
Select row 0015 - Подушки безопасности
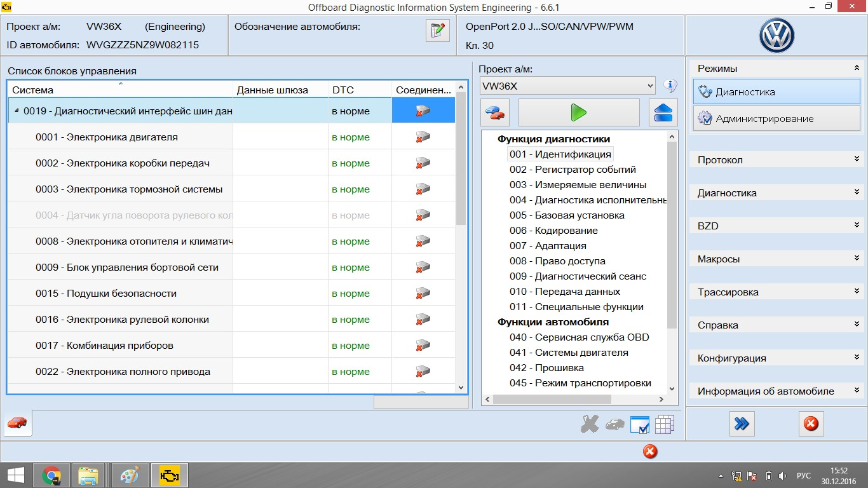231,294
